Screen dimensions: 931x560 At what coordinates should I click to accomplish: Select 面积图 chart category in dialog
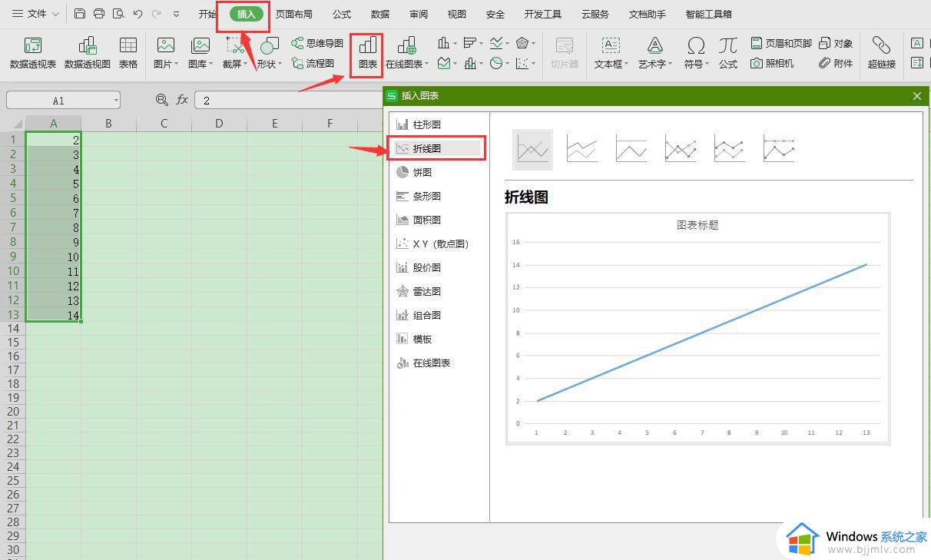439,220
